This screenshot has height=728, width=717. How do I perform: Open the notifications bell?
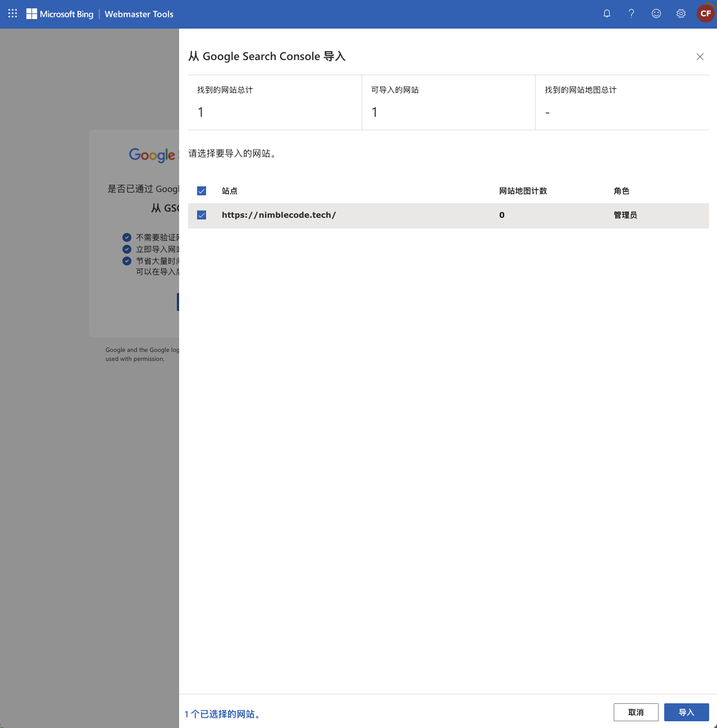[x=607, y=13]
